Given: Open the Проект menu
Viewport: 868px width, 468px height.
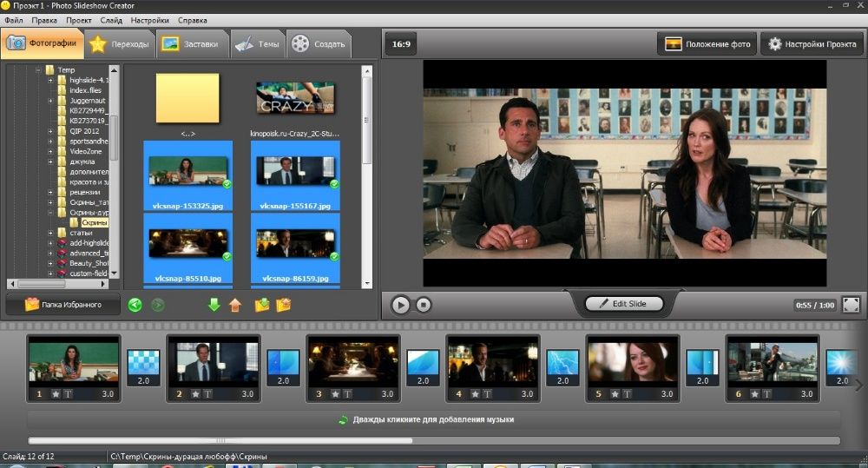Looking at the screenshot, I should click(x=79, y=21).
